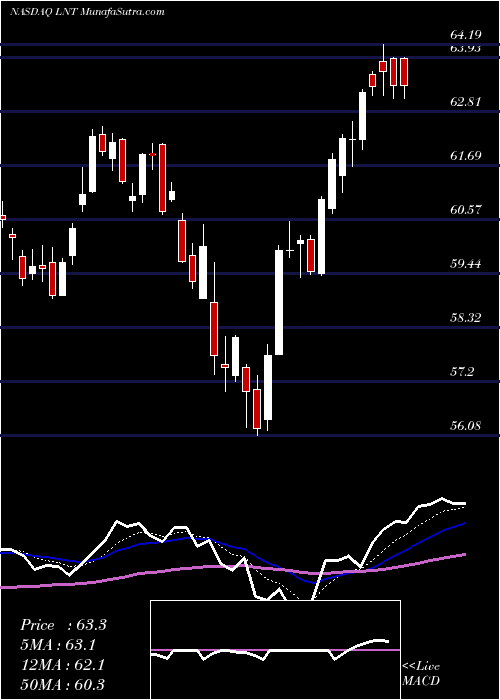Click the 58.32 price level label
Image resolution: width=500 pixels, height=700 pixels.
click(466, 317)
